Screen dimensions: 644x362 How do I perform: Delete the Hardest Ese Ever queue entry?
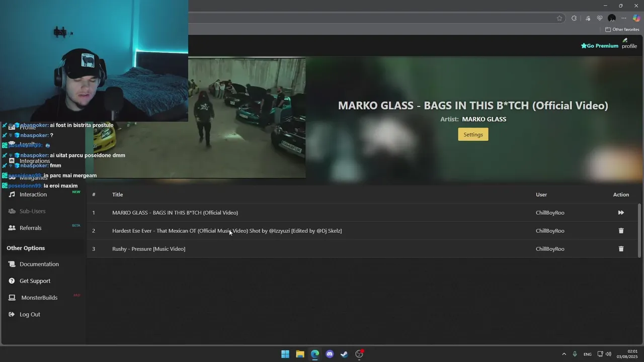pyautogui.click(x=621, y=231)
